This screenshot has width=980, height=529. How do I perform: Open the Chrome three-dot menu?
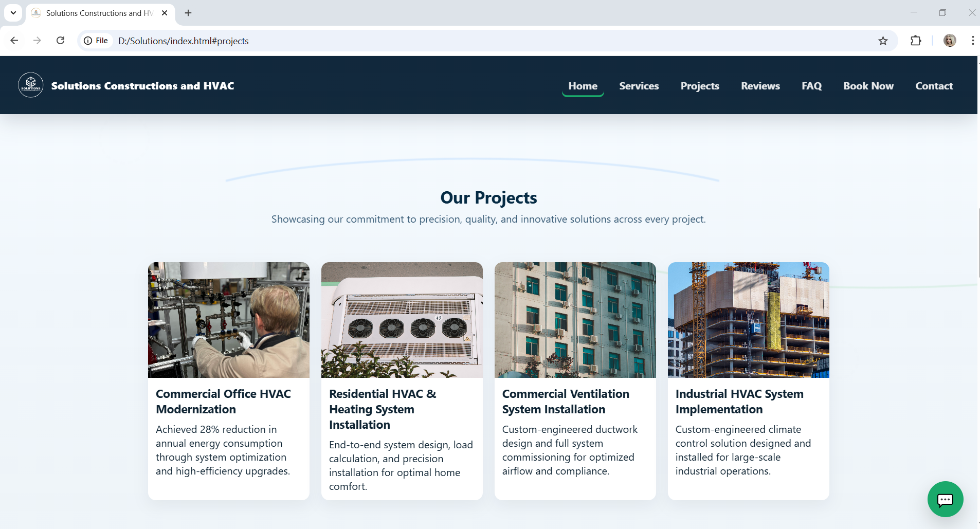[973, 40]
